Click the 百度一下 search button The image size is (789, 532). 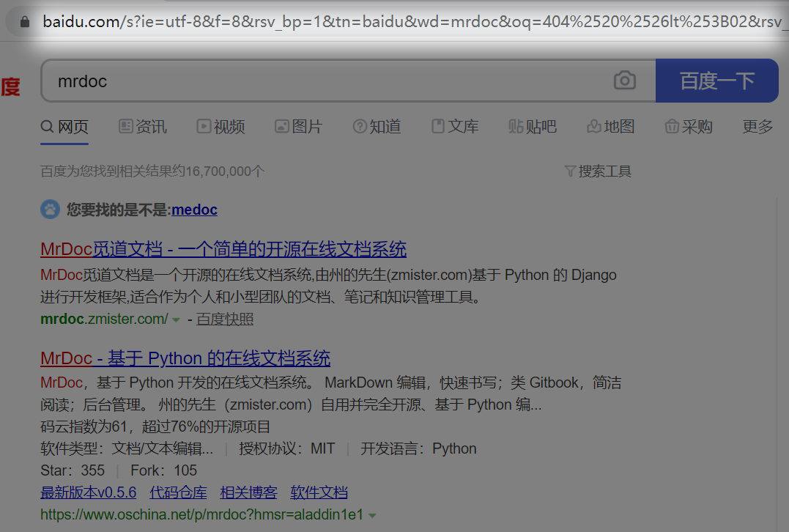coord(716,81)
